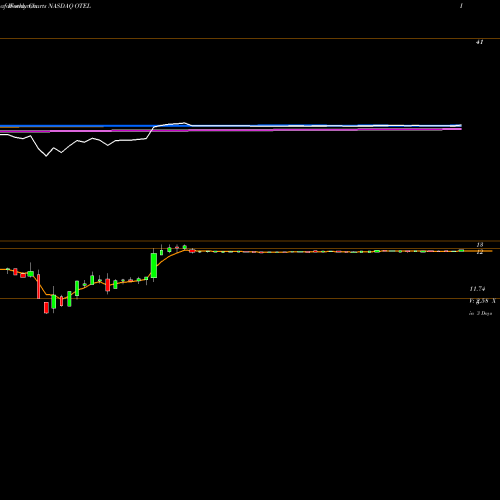500x500 pixels.
Task: Click the 'in 2 Days' label
Action: [480, 313]
